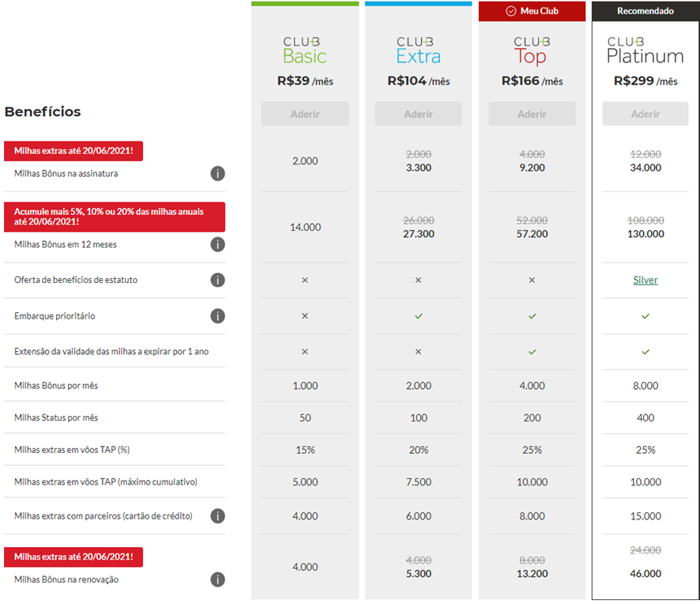Click Embarque prioritário checkmark in Platinum column
Screen dimensions: 700x604
point(645,316)
